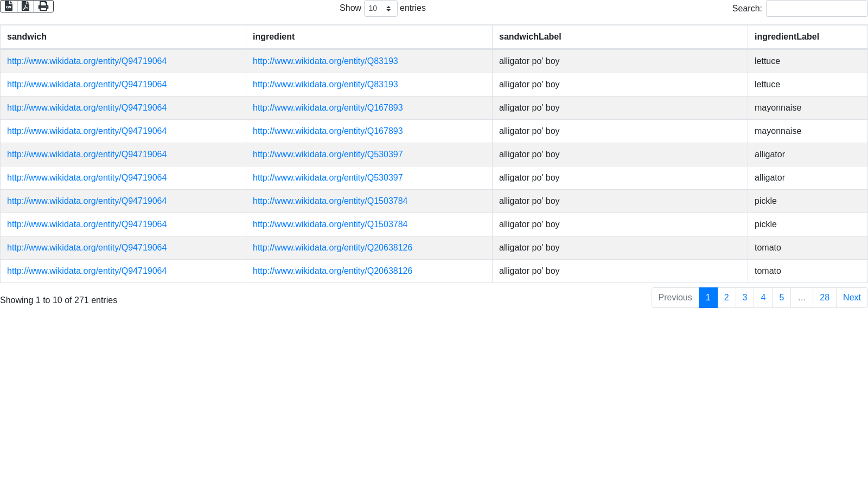This screenshot has width=868, height=488.
Task: Go to page 3 of results
Action: [x=745, y=298]
